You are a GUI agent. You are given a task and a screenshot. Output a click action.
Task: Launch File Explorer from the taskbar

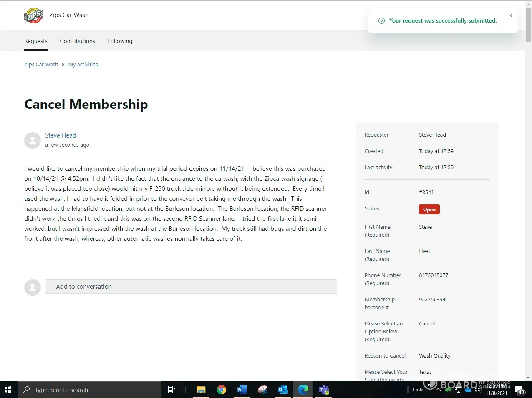point(201,390)
